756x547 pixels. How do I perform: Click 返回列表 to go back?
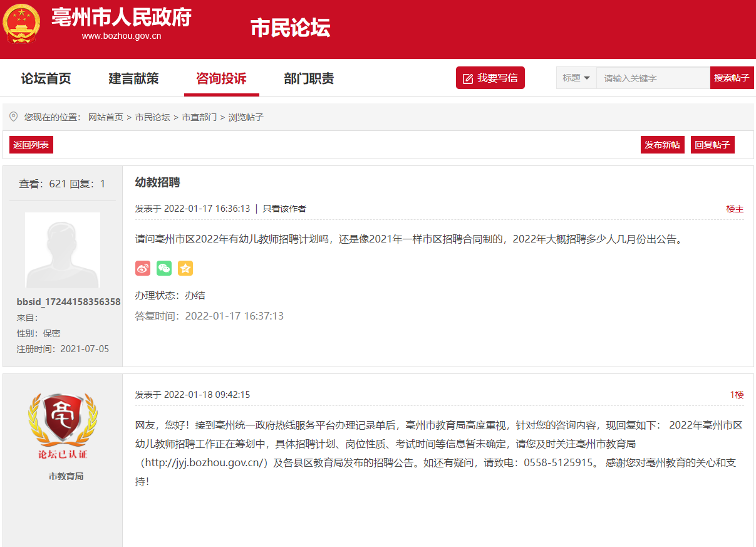point(31,145)
